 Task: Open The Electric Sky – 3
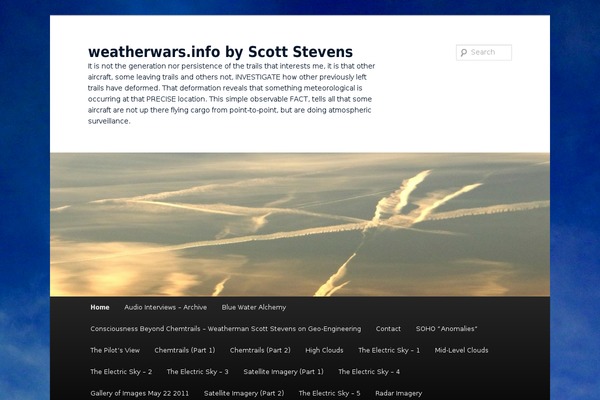197,372
